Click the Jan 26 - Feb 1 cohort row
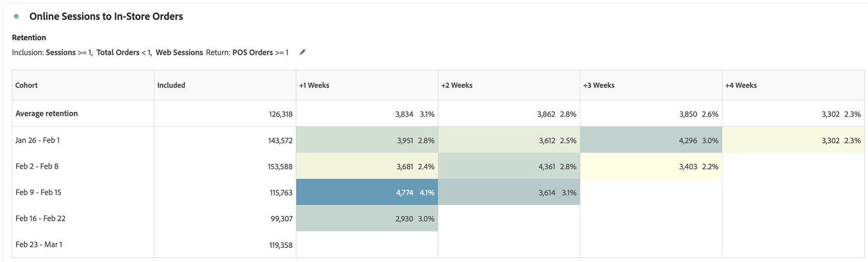The height and width of the screenshot is (262, 868). coord(38,140)
